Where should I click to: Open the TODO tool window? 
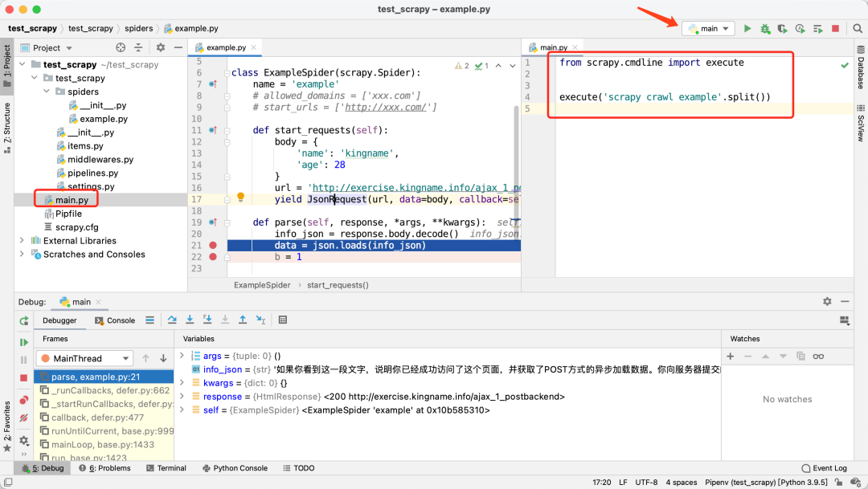[299, 468]
